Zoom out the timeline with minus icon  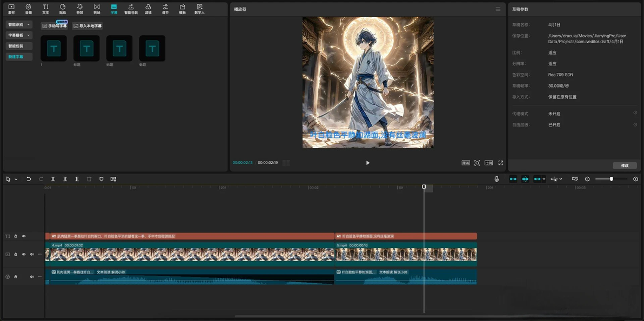pos(587,179)
